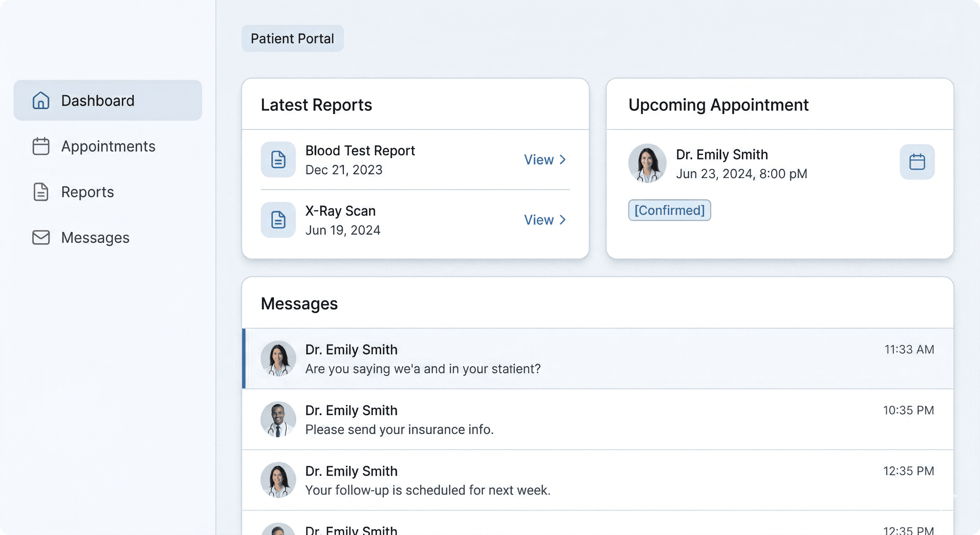980x535 pixels.
Task: View the Blood Test Report
Action: (539, 160)
